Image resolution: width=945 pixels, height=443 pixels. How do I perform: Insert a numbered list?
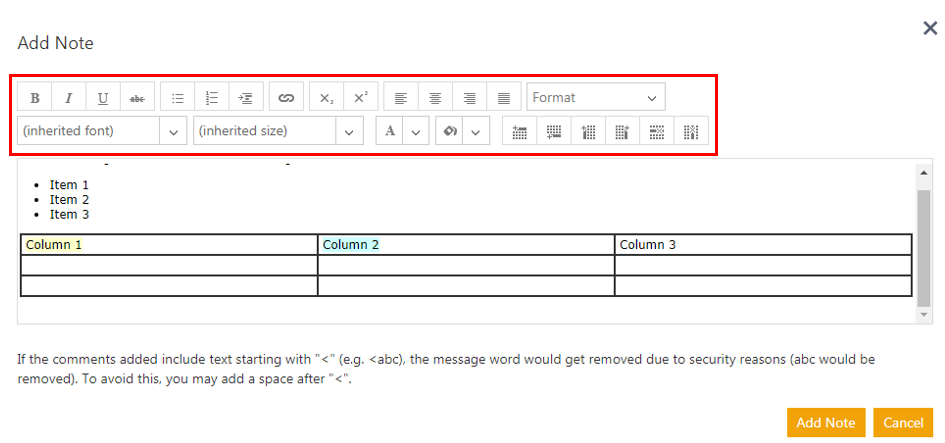(212, 98)
